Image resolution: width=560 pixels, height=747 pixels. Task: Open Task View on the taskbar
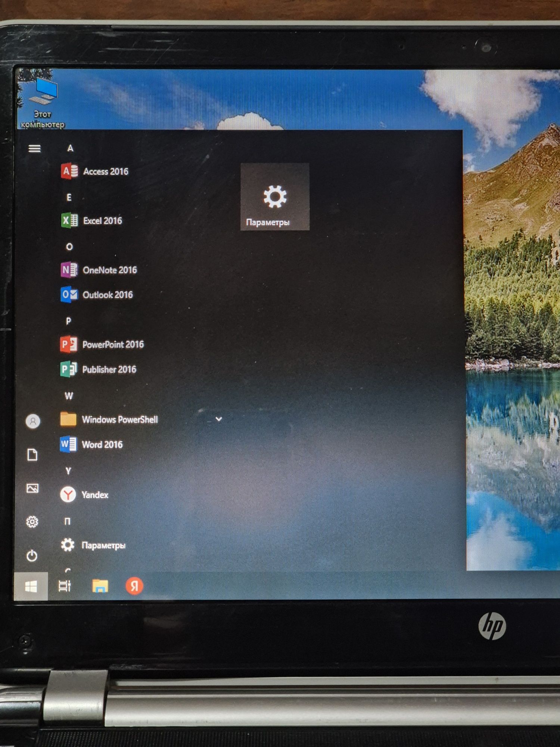point(65,586)
